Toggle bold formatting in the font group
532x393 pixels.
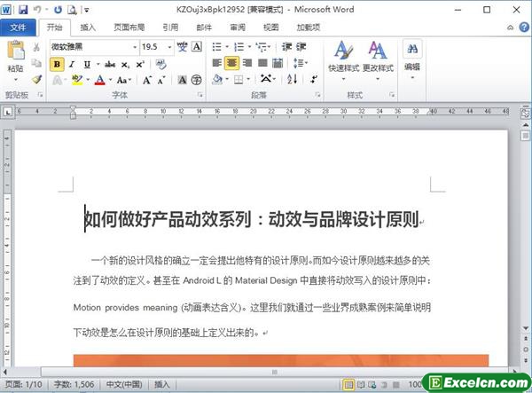click(x=57, y=64)
